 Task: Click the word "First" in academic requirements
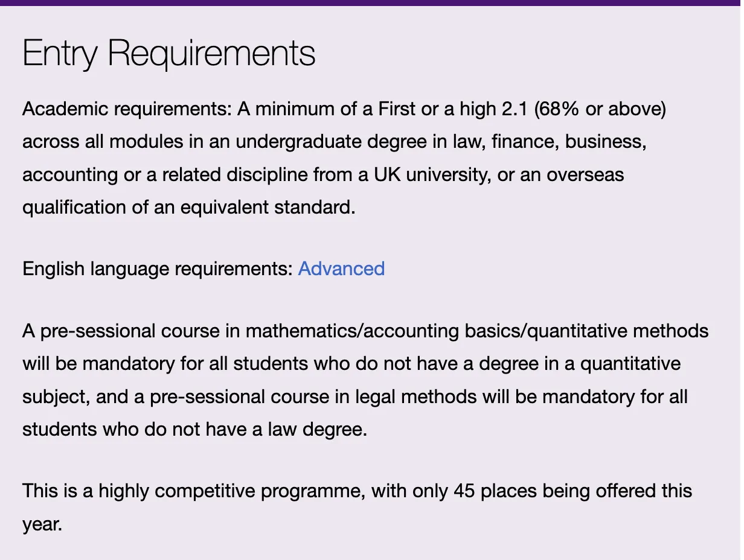(x=397, y=110)
